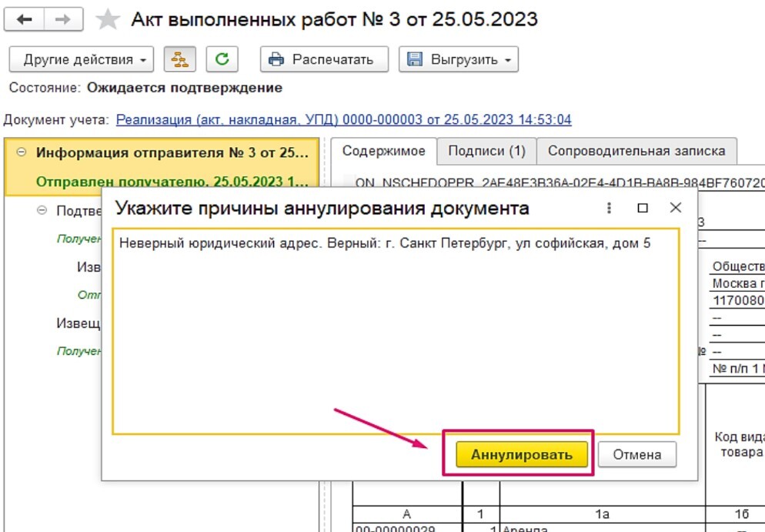Screen dimensions: 765x532
Task: Add document to favorites with star icon
Action: [x=107, y=20]
